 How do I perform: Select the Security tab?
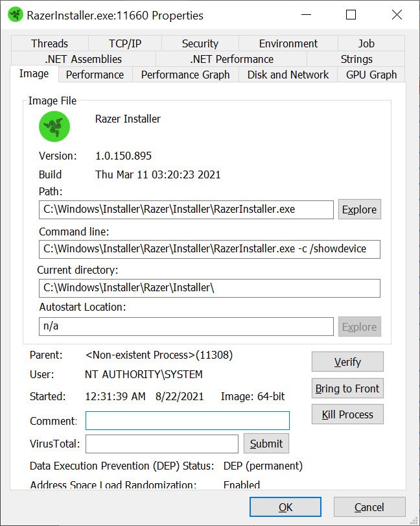200,43
